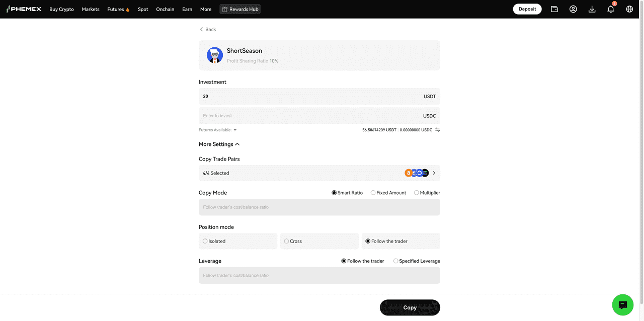
Task: Choose Specified Leverage option
Action: point(396,261)
